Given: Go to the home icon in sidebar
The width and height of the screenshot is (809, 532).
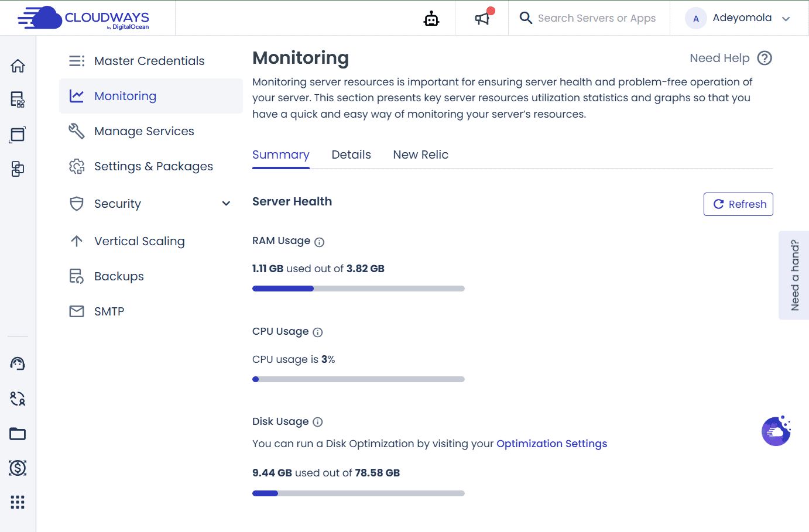Looking at the screenshot, I should click(x=18, y=66).
